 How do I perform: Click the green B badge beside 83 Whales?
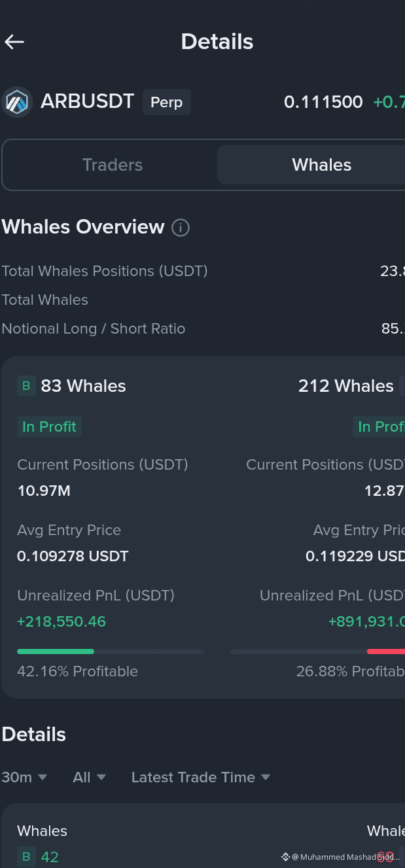pos(26,386)
